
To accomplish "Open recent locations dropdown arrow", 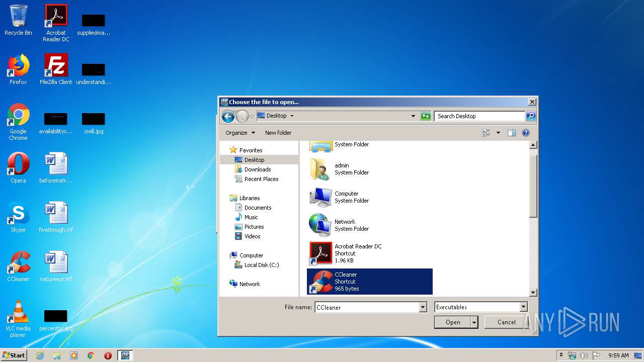I will [x=252, y=116].
